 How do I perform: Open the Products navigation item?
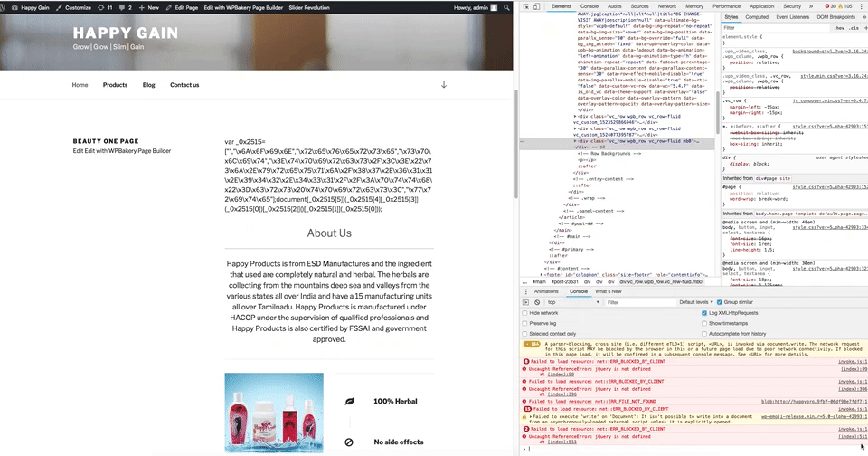pos(115,85)
